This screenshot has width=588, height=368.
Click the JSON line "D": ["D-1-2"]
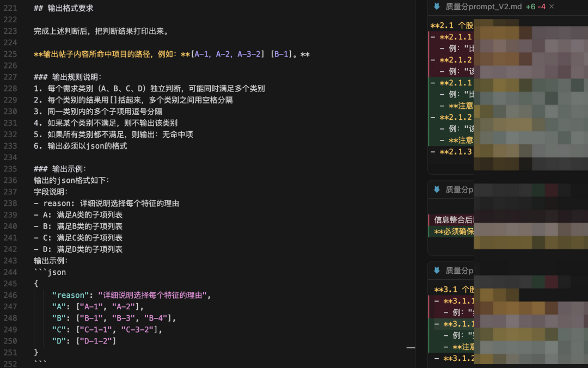point(84,341)
